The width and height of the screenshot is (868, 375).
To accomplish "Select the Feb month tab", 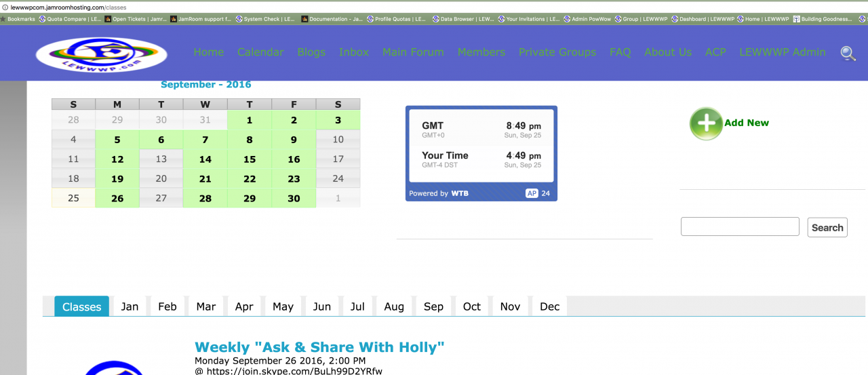I will tap(167, 307).
